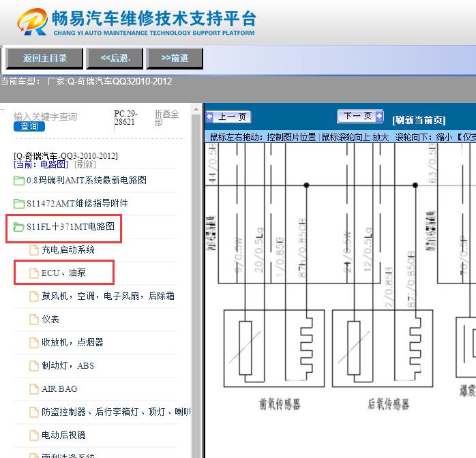Open the 收放机，点烟器 document
The width and height of the screenshot is (476, 458).
click(72, 342)
